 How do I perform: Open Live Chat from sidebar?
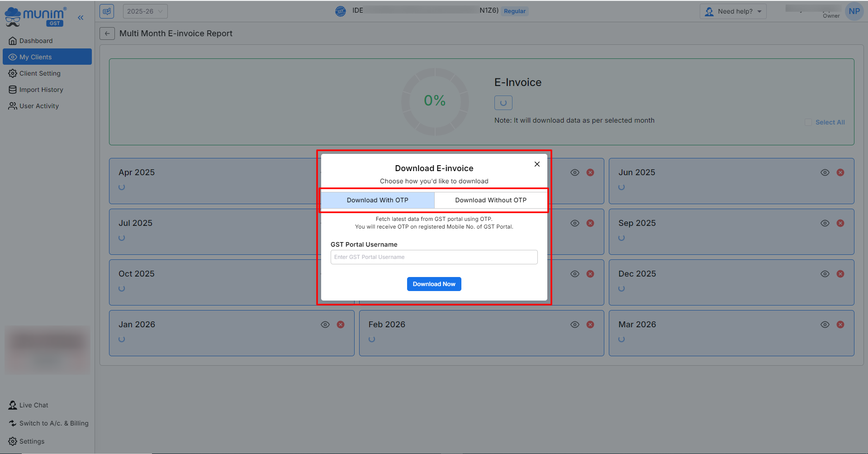pos(33,405)
